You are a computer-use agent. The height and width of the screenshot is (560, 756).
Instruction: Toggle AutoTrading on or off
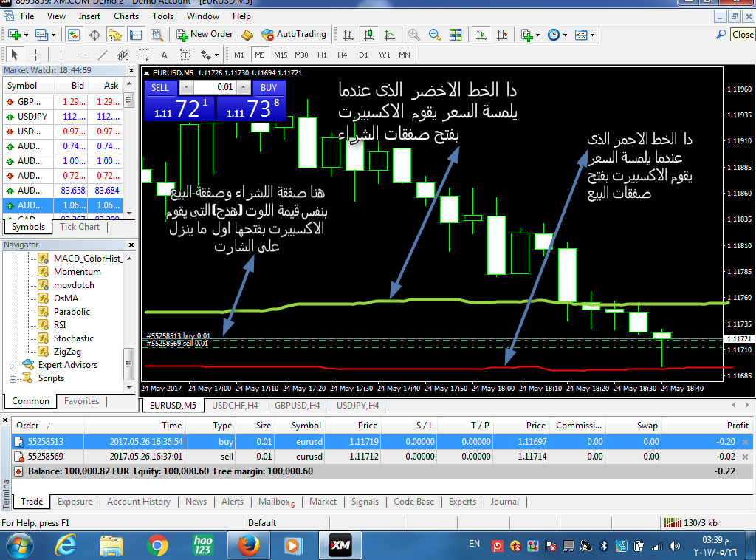click(x=294, y=34)
